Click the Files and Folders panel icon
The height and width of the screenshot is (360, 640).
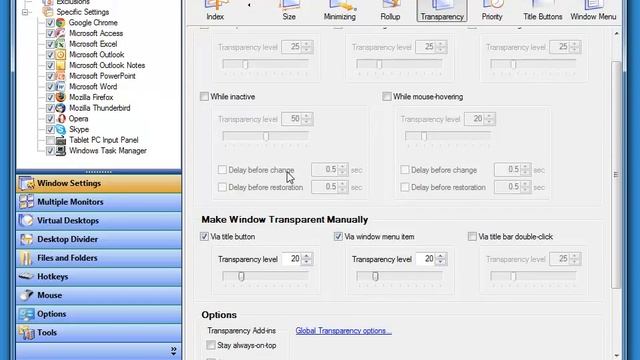27,258
